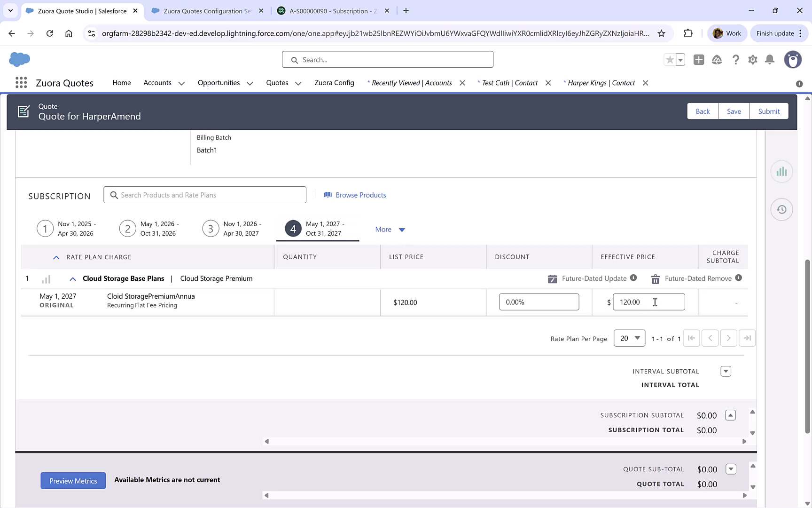Click the usage chart icon beside rate plan 1
Image resolution: width=812 pixels, height=508 pixels.
pyautogui.click(x=46, y=278)
